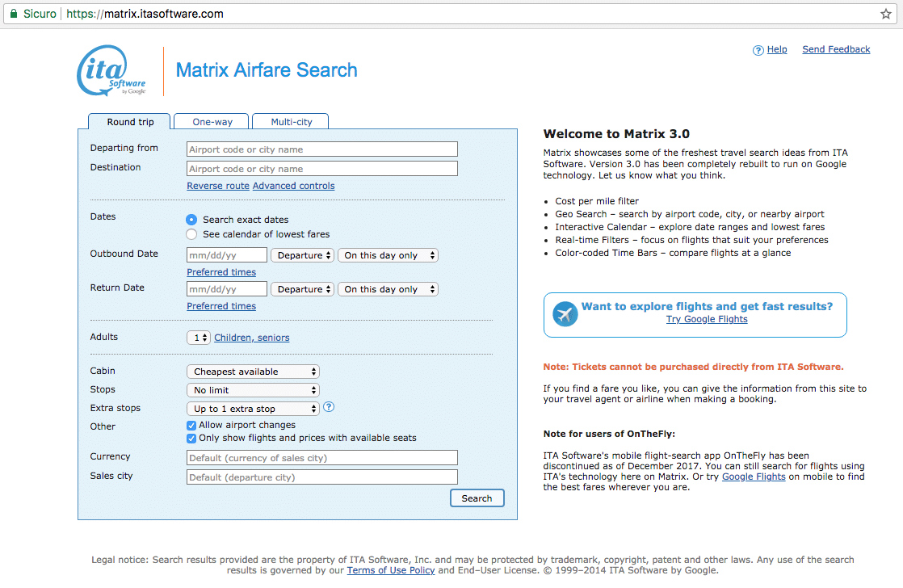Change the number of Adults
Screen dimensions: 903x588
199,338
